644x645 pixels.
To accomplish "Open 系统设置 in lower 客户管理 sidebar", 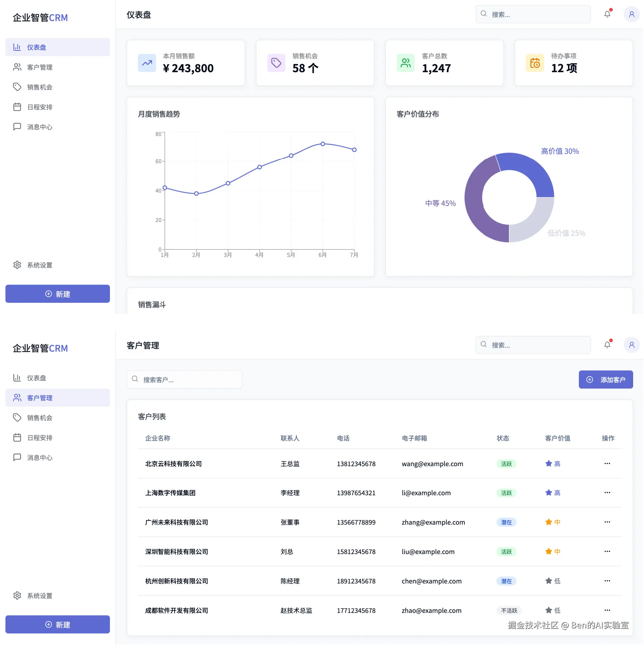I will coord(58,595).
